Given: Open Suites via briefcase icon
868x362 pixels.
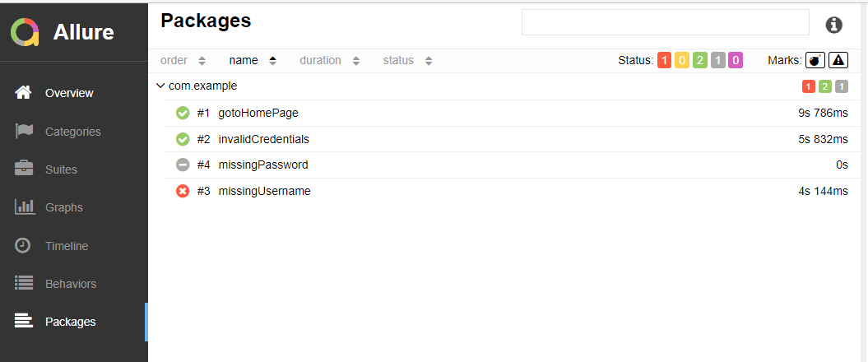Looking at the screenshot, I should tap(25, 169).
